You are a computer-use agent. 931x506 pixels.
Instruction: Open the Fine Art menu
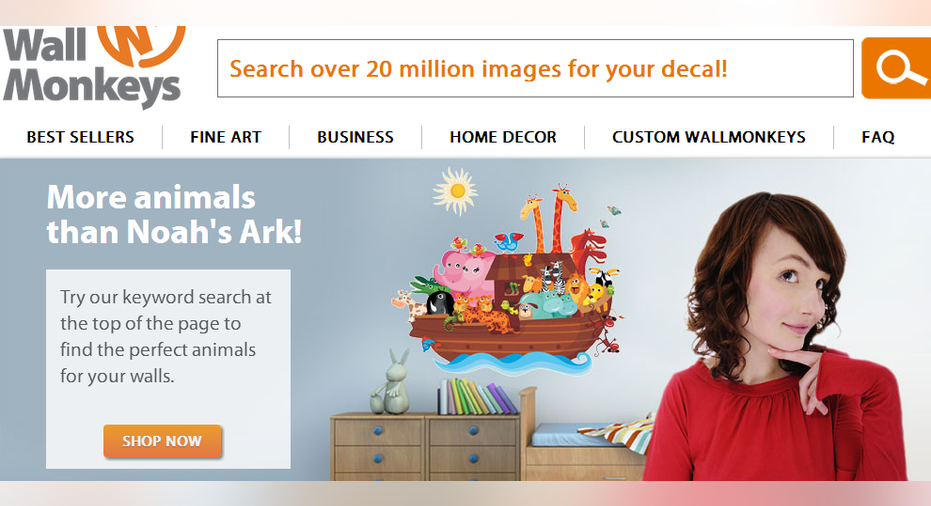(226, 137)
